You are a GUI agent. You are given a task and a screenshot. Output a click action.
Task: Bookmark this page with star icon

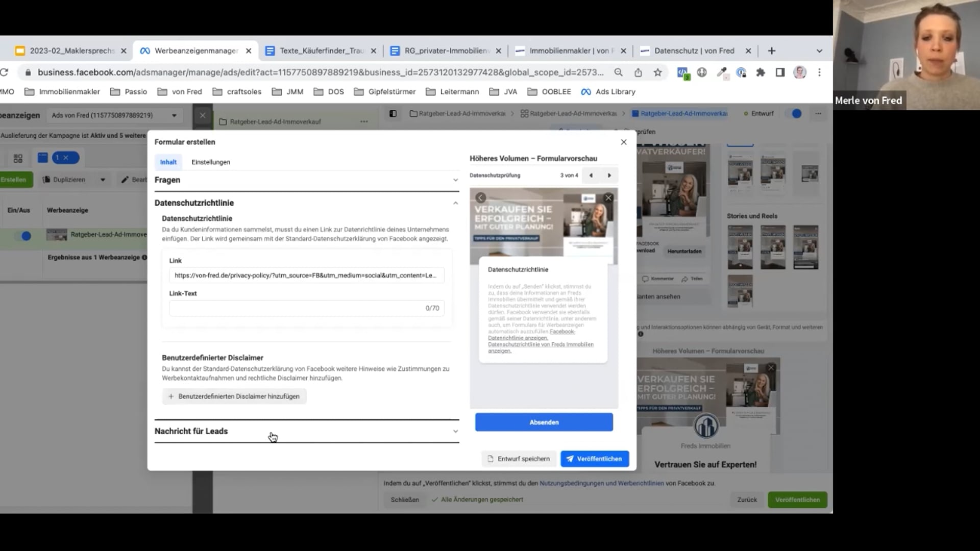pos(657,72)
